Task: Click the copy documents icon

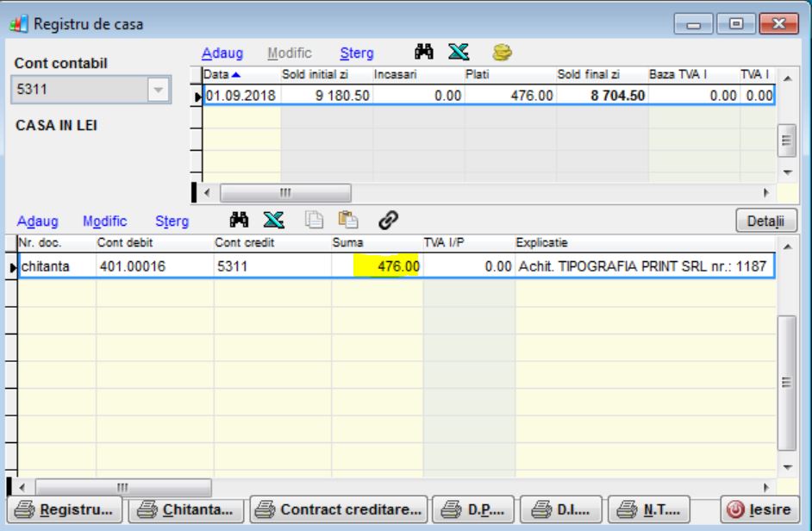Action: tap(314, 220)
